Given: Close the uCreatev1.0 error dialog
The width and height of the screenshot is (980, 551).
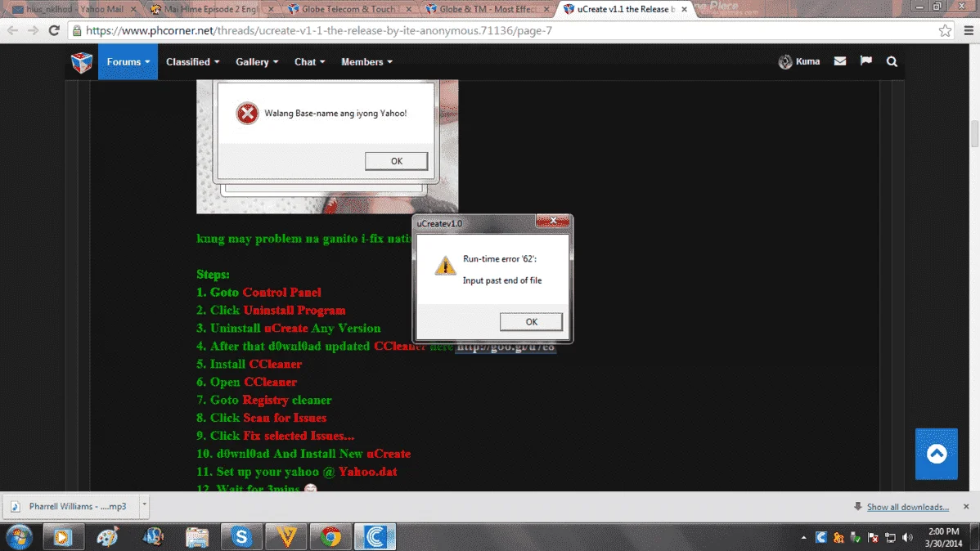Looking at the screenshot, I should (552, 222).
